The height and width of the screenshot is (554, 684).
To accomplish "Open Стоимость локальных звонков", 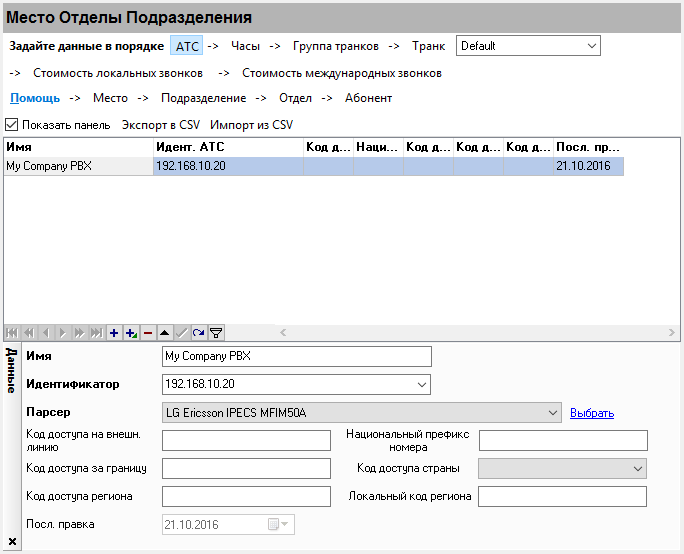I will point(118,73).
